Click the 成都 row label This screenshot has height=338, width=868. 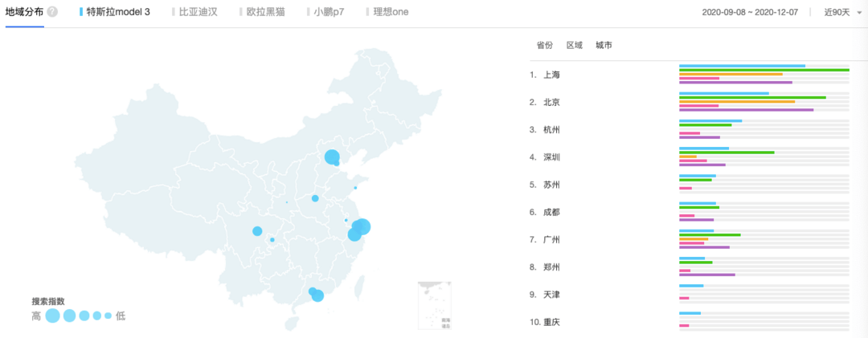pyautogui.click(x=552, y=213)
